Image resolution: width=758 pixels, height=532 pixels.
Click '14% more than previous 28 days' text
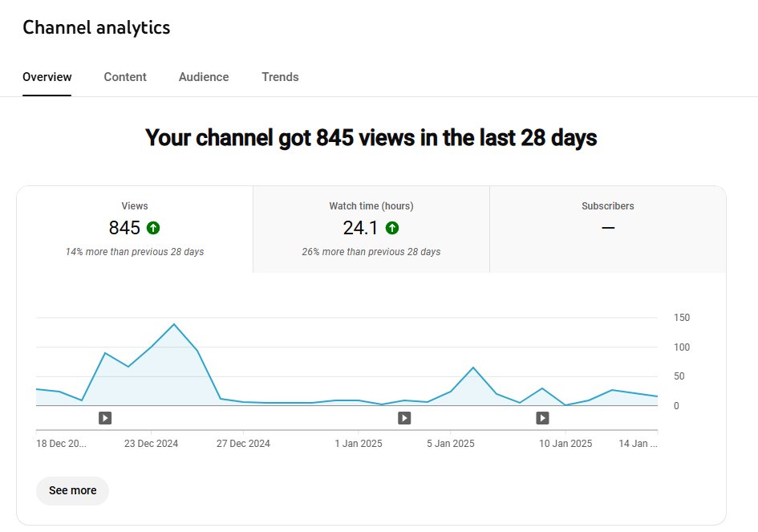pyautogui.click(x=135, y=251)
